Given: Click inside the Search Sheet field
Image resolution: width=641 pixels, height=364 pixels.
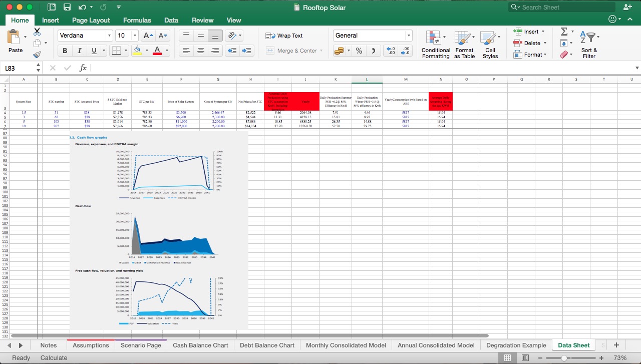Looking at the screenshot, I should 561,7.
